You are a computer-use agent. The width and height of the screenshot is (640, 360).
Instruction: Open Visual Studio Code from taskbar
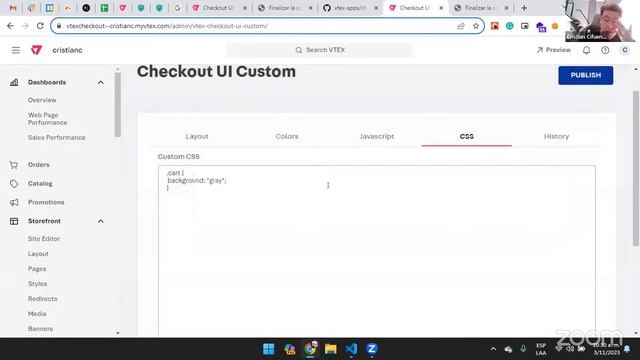[351, 349]
